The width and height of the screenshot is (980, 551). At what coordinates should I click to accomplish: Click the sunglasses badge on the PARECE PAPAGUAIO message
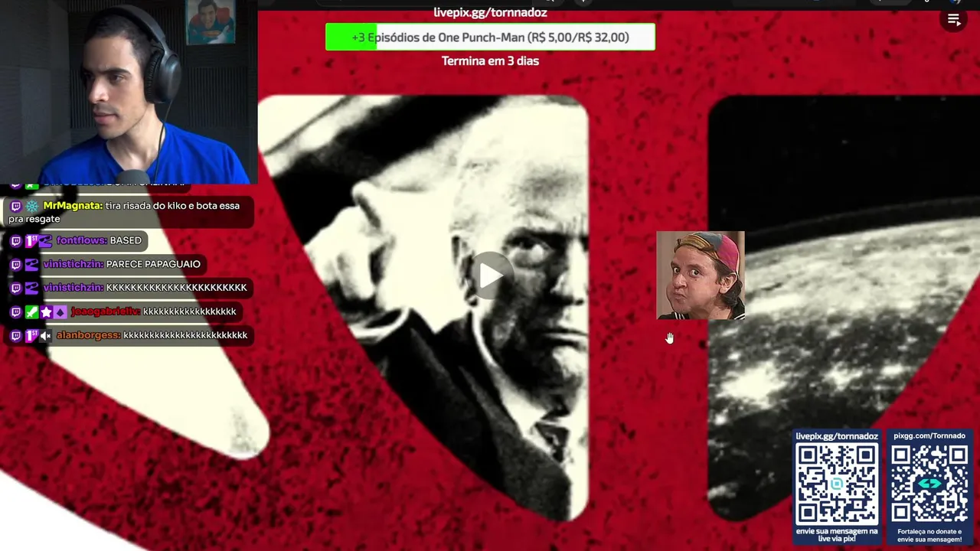click(31, 265)
